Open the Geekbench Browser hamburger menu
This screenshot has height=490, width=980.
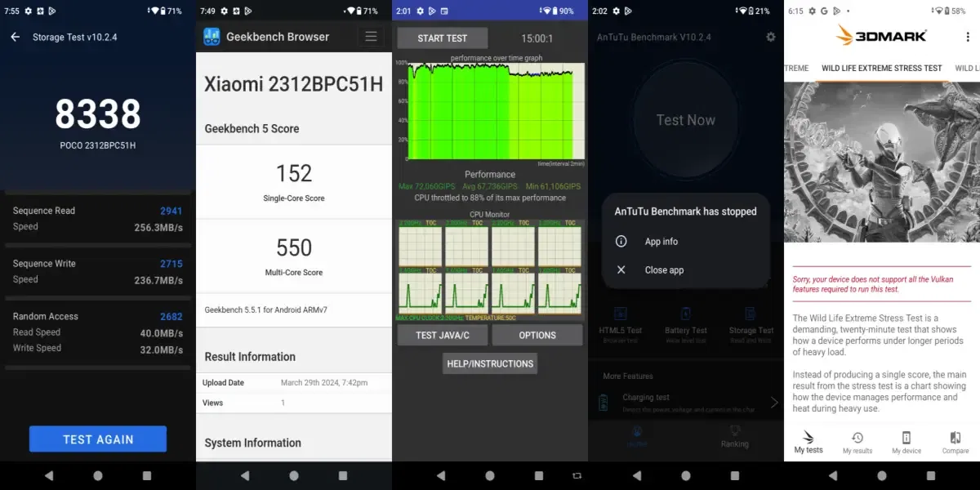pos(372,37)
